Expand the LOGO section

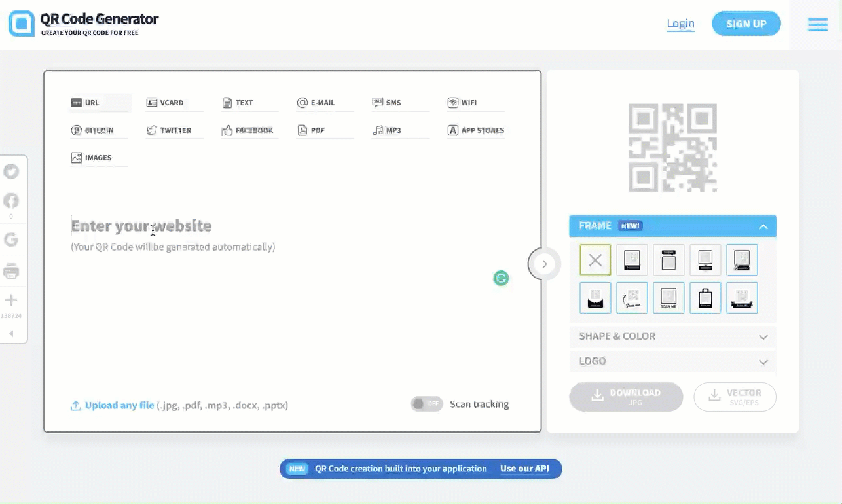(x=672, y=361)
